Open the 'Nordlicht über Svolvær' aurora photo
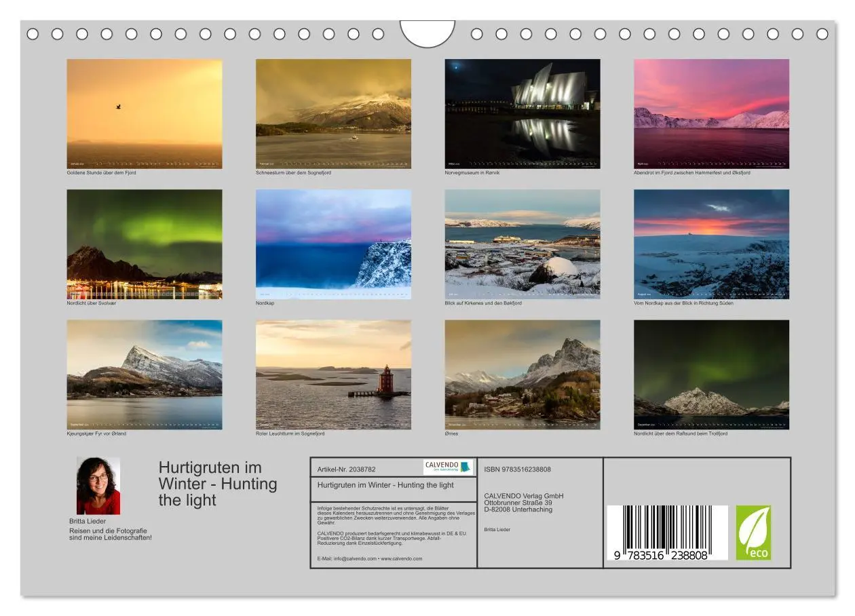The width and height of the screenshot is (855, 616). coord(144,244)
